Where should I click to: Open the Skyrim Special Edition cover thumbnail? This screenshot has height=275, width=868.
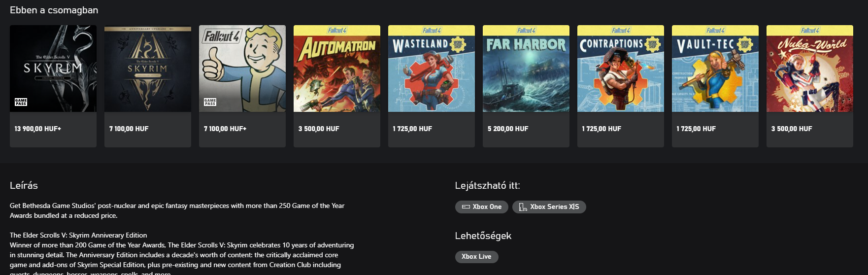coord(53,69)
